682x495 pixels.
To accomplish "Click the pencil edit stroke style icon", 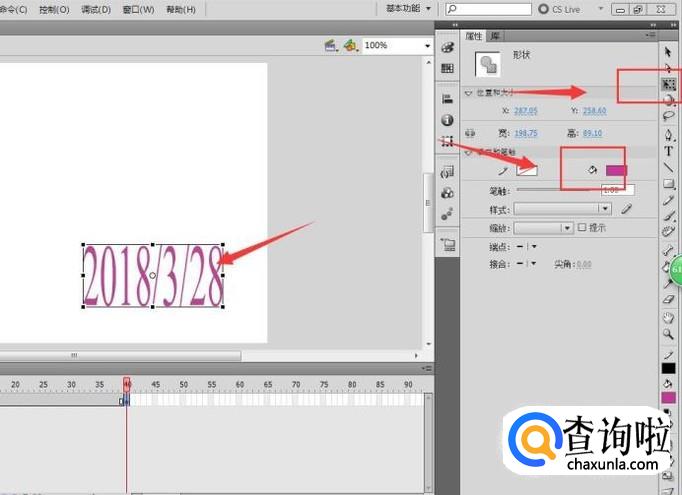I will click(x=627, y=209).
